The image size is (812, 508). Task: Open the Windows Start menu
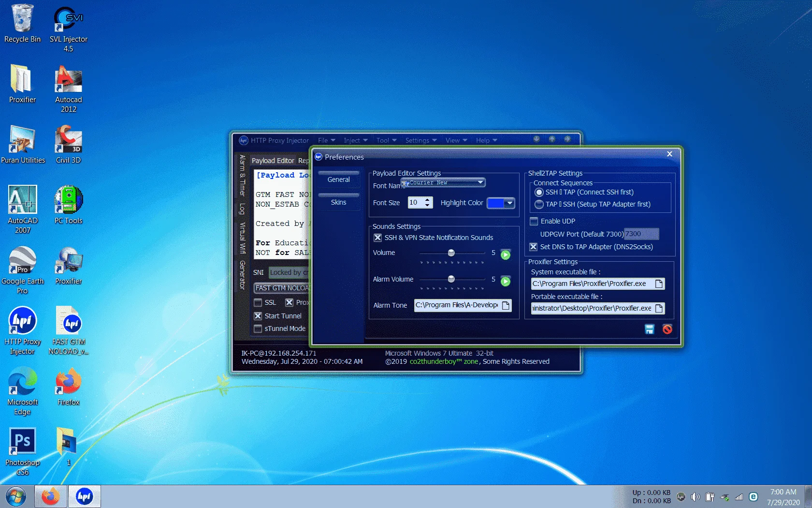coord(15,497)
